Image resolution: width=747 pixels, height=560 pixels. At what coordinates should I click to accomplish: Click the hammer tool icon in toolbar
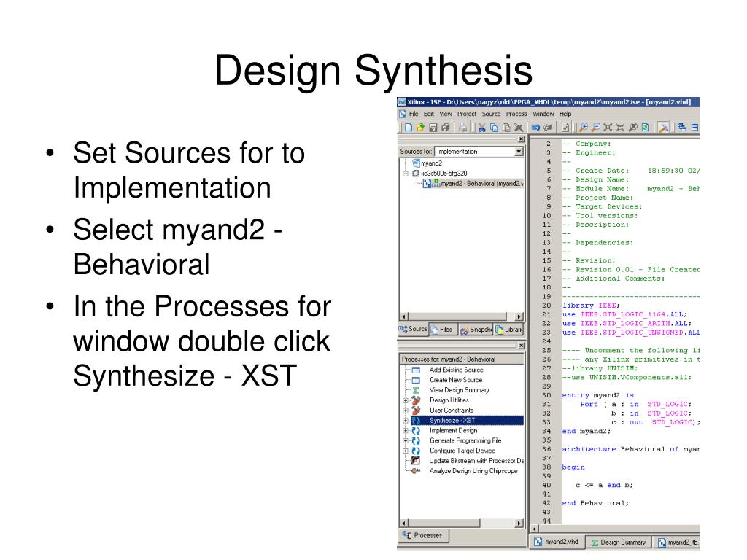(x=663, y=127)
